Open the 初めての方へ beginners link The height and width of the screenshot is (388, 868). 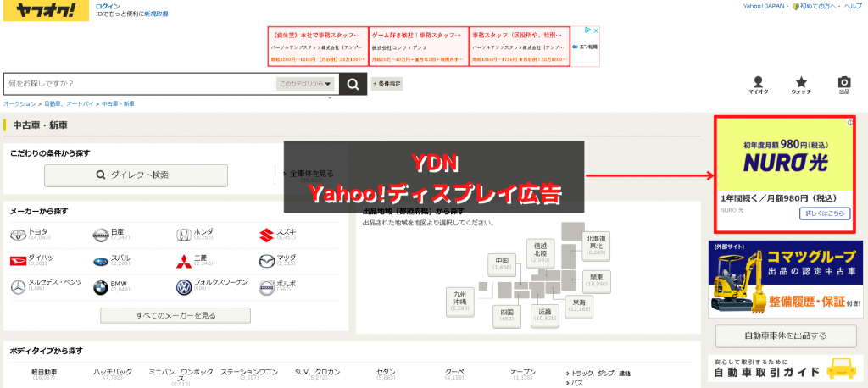click(x=818, y=6)
